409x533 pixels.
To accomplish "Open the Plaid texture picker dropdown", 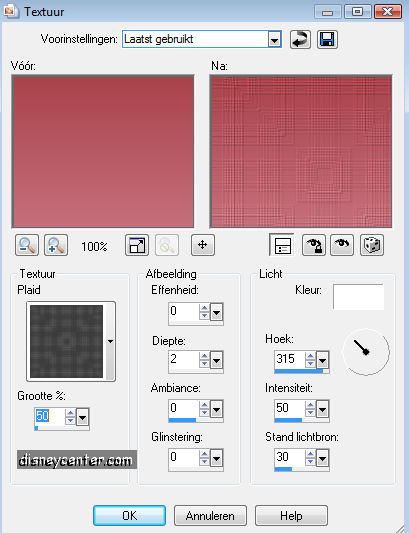I will (110, 341).
